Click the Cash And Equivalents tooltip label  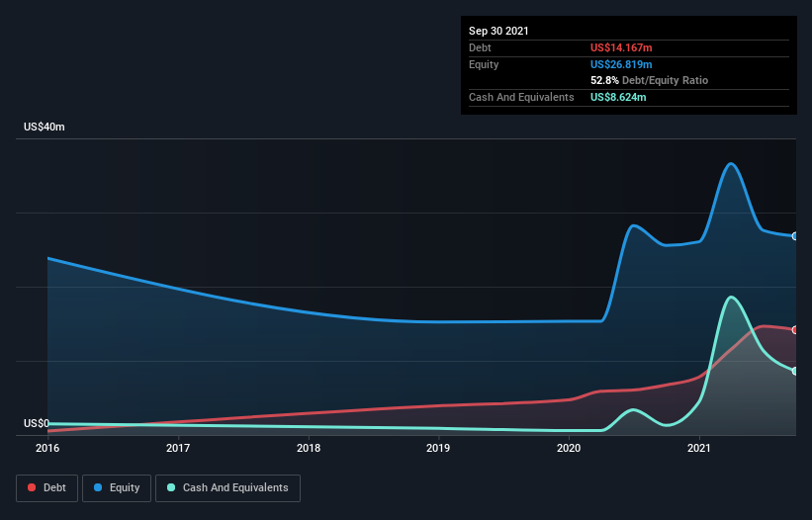pos(521,97)
